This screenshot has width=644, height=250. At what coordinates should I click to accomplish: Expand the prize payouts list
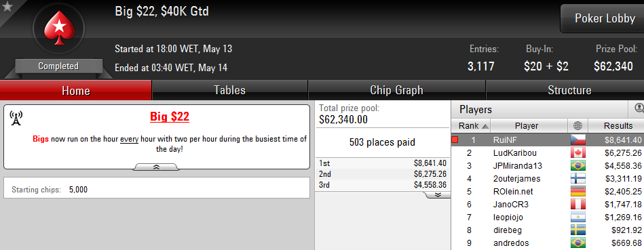(438, 194)
